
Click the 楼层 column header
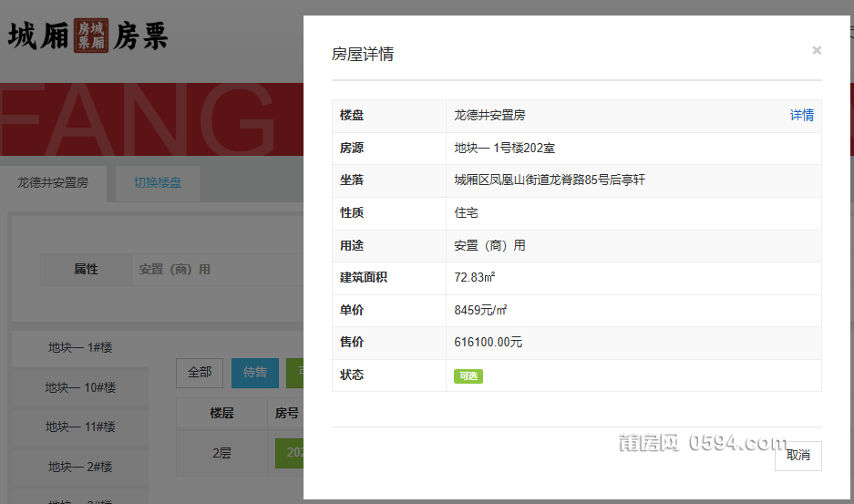(x=221, y=414)
